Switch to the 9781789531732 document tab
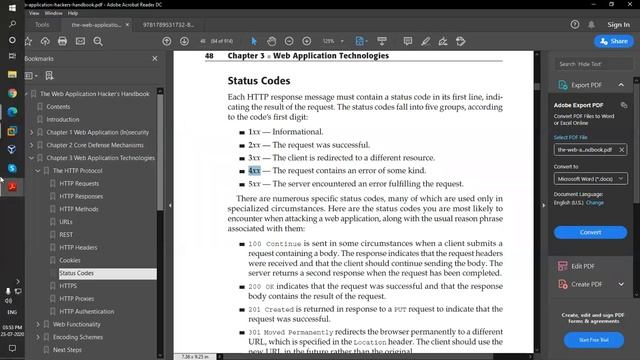Screen dimensions: 640x360 pos(168,25)
